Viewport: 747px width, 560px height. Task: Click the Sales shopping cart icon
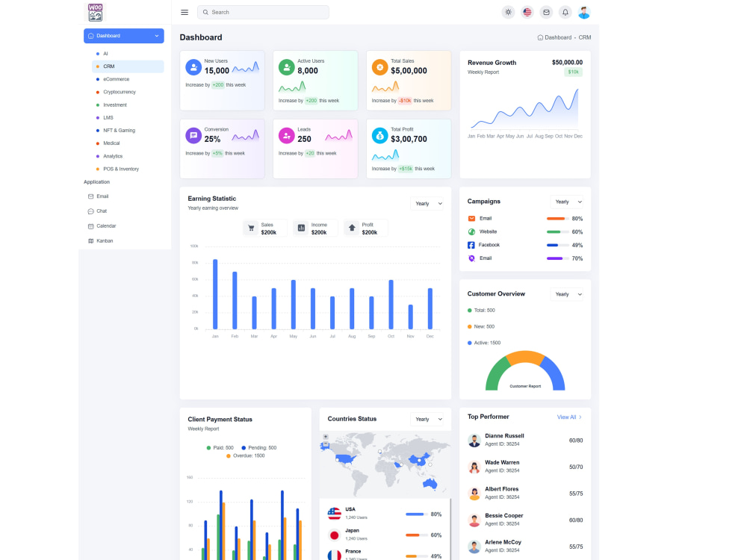click(251, 228)
